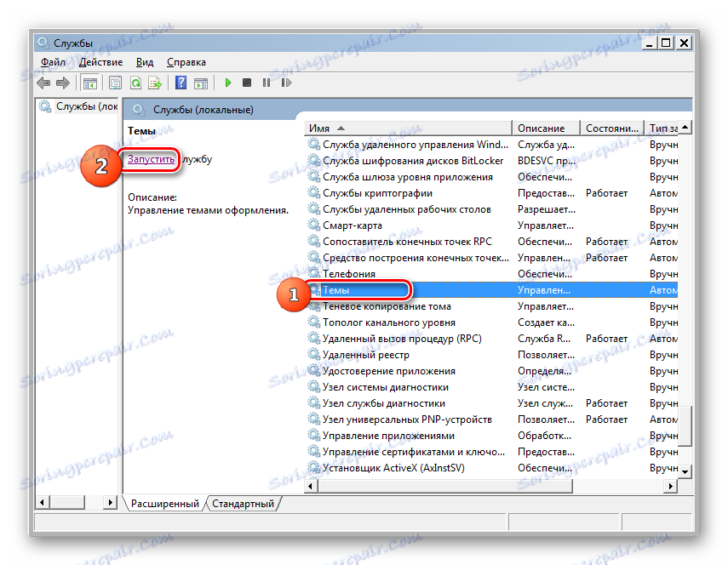Viewport: 728px width, 565px height.
Task: Click gear icon of BitLocker service row
Action: 314,161
